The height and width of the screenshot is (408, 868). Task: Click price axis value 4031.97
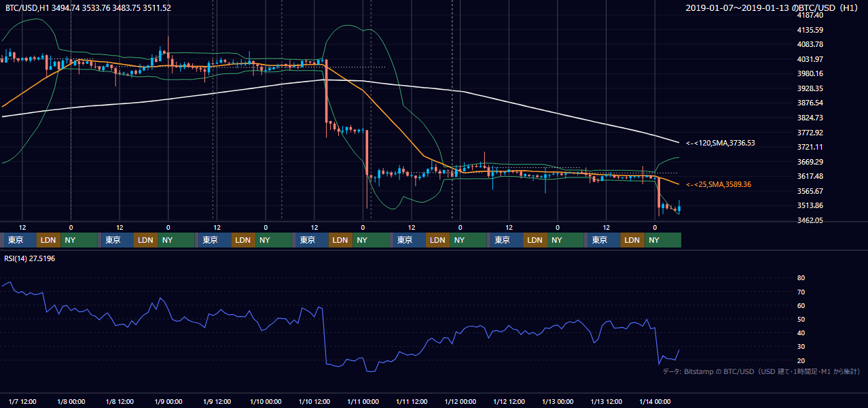coord(810,59)
